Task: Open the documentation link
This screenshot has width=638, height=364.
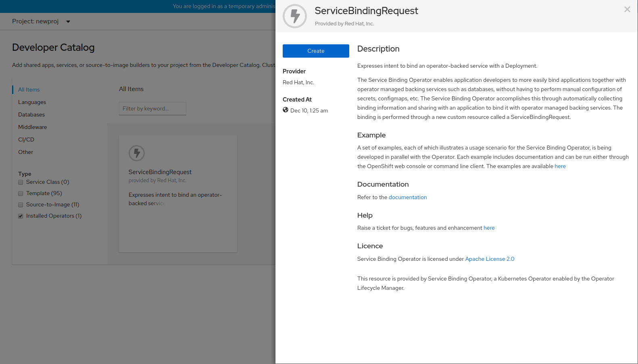Action: pyautogui.click(x=408, y=197)
